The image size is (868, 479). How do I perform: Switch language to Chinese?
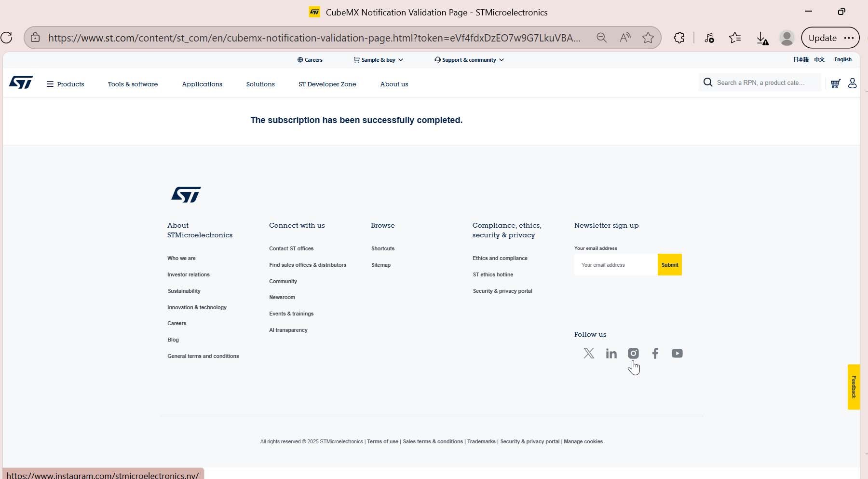pos(819,59)
